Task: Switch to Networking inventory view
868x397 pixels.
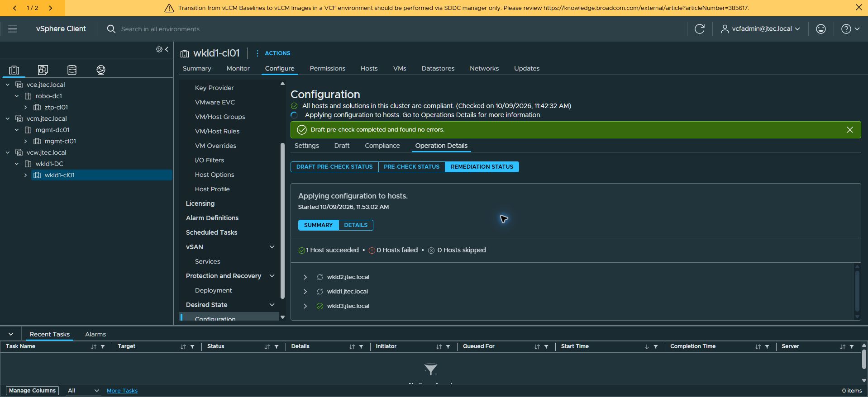Action: pos(101,70)
